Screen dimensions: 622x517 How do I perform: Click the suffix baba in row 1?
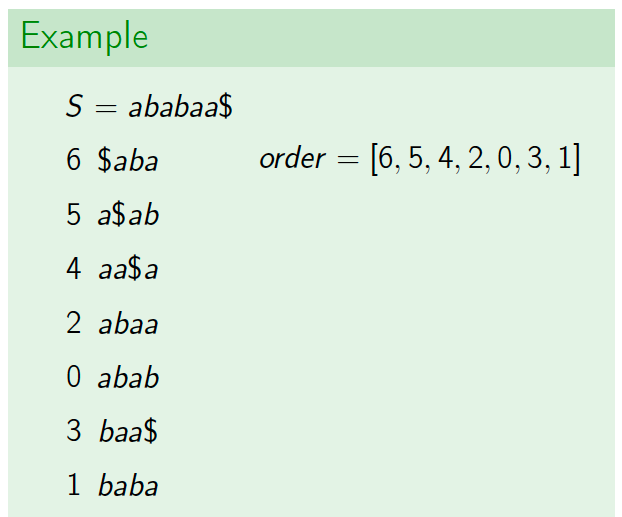(128, 485)
